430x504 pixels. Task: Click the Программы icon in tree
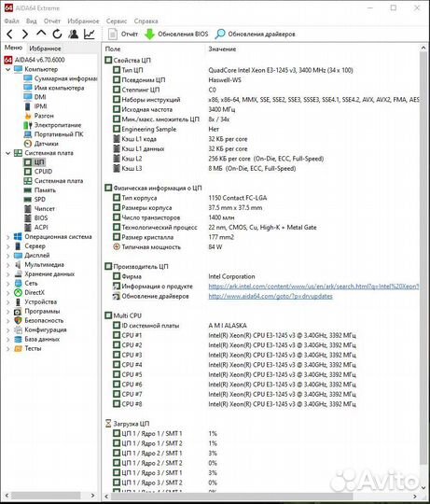[x=19, y=312]
